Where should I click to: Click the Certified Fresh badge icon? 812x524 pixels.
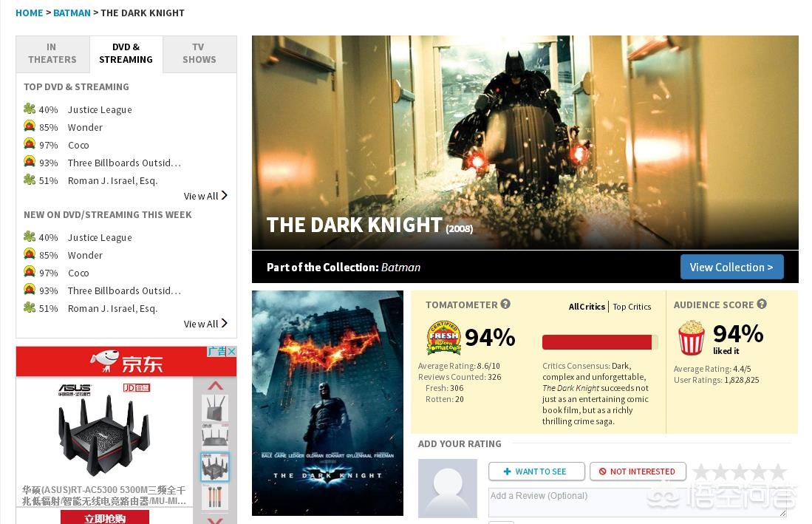[x=444, y=337]
